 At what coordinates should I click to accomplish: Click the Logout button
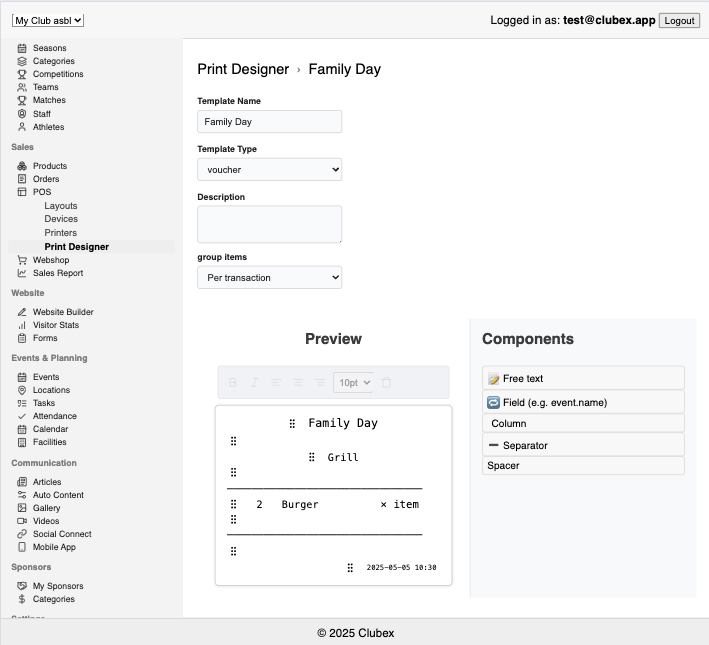tap(679, 20)
